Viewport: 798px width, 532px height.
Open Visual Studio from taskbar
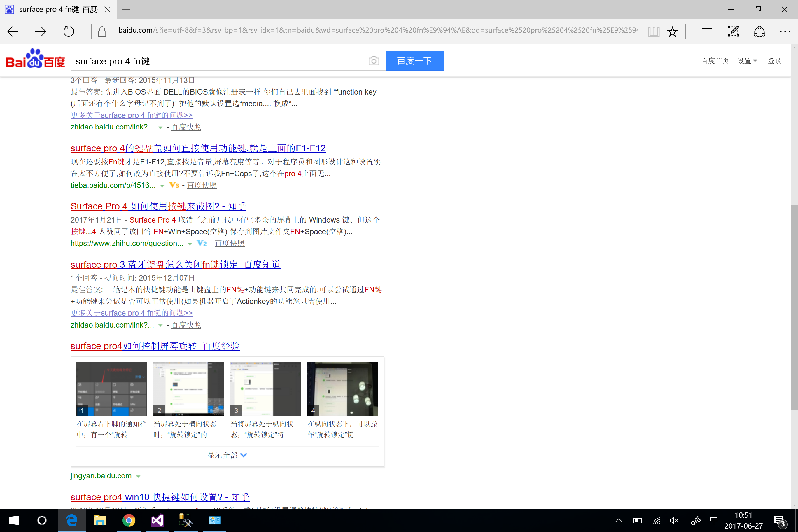[157, 520]
